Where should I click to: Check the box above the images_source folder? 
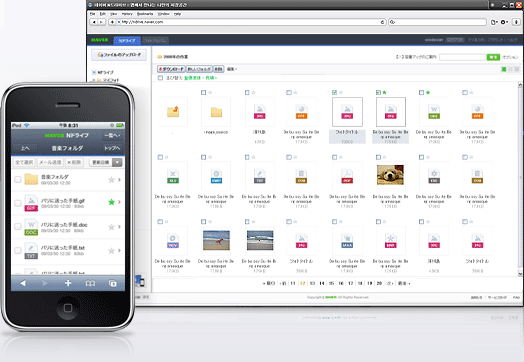pos(204,93)
